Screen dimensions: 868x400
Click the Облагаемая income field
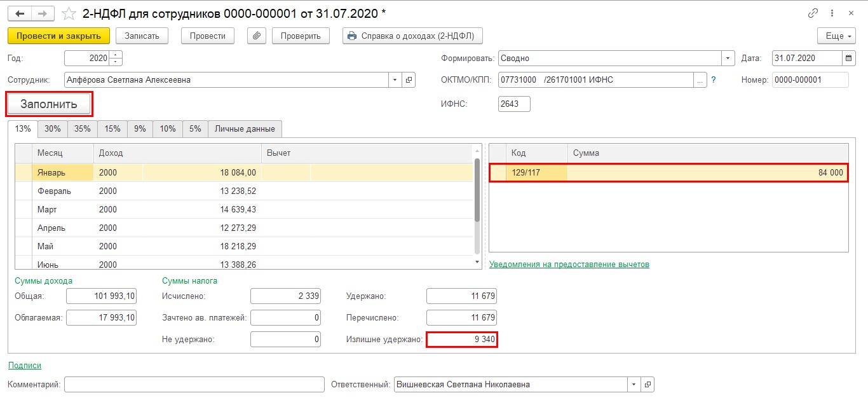[101, 317]
